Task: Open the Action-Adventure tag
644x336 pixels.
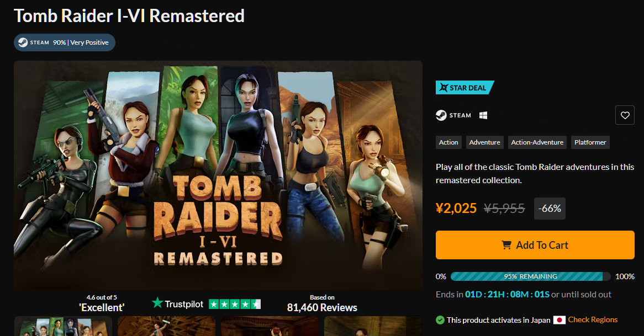Action: (x=537, y=142)
